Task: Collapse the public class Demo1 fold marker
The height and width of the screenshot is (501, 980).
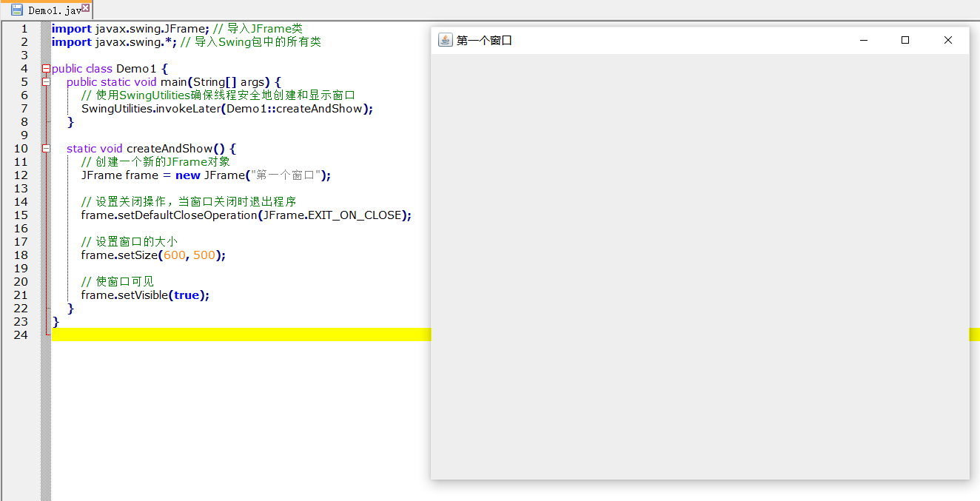Action: pos(46,69)
